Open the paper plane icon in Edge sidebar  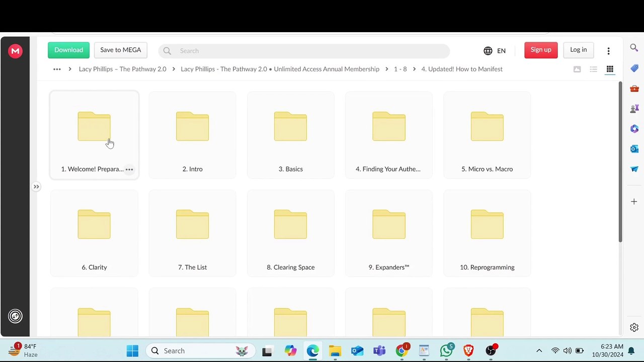pos(634,169)
